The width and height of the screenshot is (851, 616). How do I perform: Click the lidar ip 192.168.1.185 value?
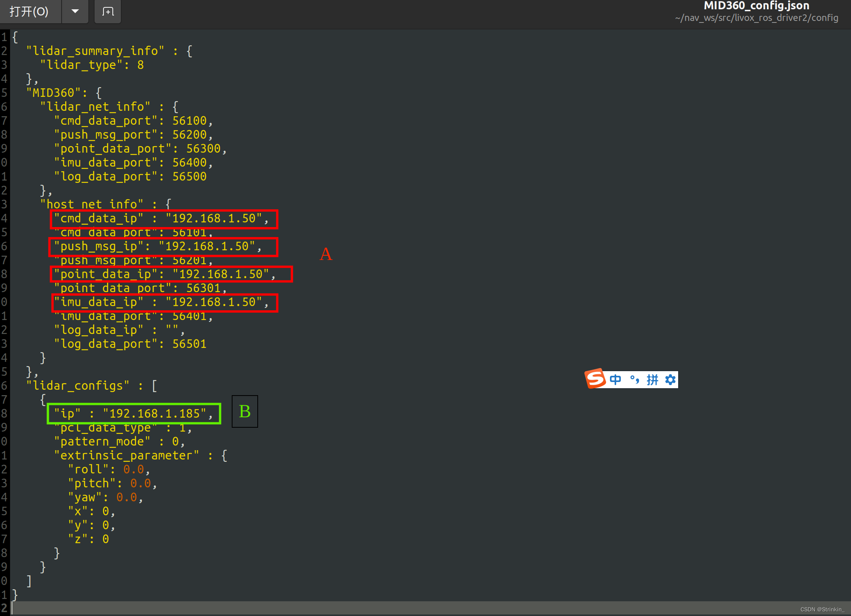coord(154,414)
